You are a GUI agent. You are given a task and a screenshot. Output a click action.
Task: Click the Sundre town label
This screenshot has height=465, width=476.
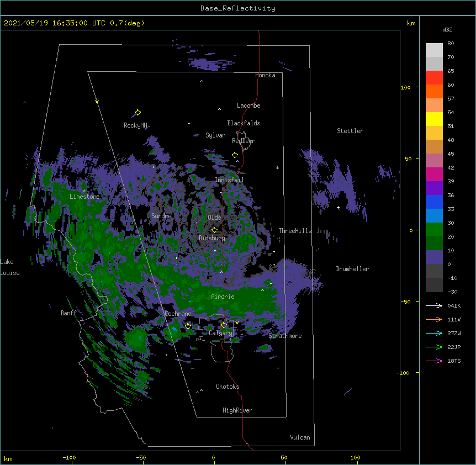pyautogui.click(x=161, y=216)
